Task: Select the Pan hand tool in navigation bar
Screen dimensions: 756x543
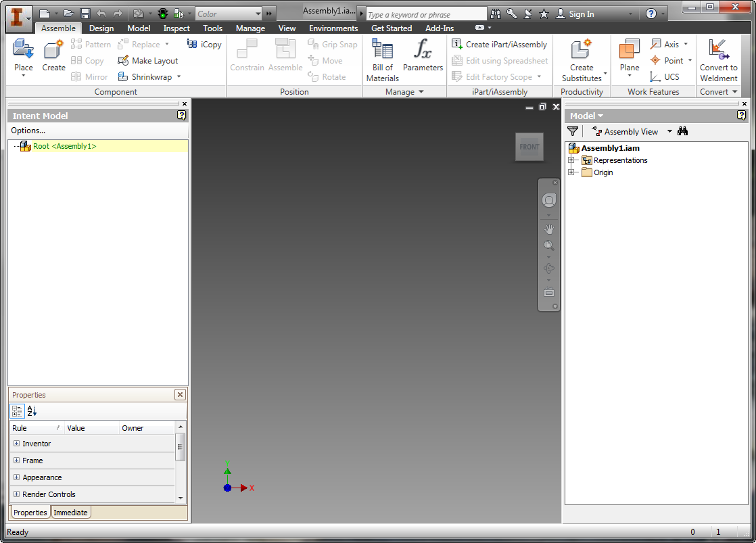Action: [x=548, y=229]
